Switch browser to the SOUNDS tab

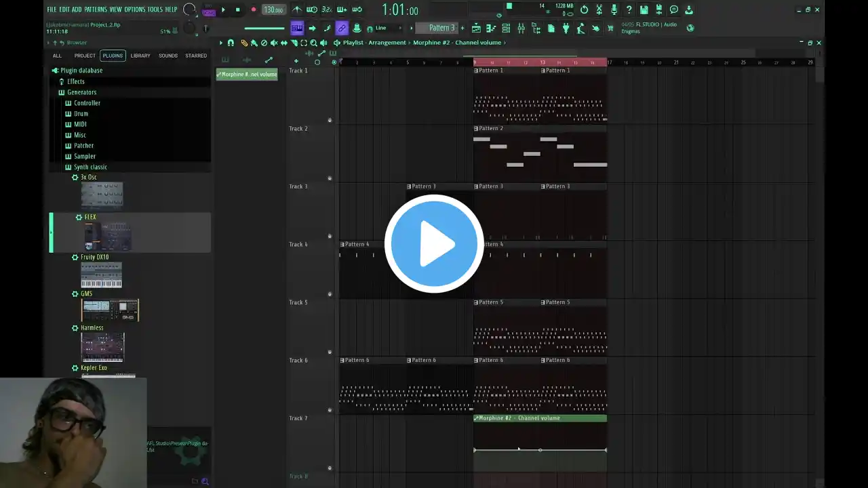tap(168, 56)
